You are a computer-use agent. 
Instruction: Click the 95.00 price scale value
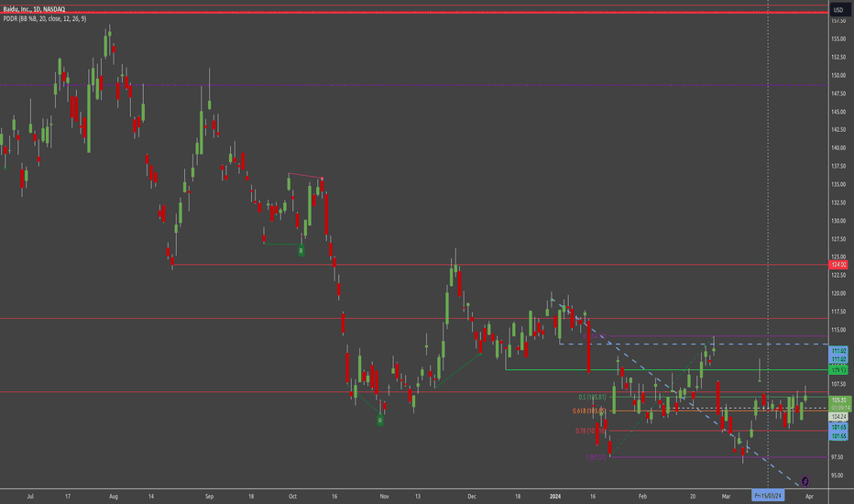pyautogui.click(x=838, y=475)
